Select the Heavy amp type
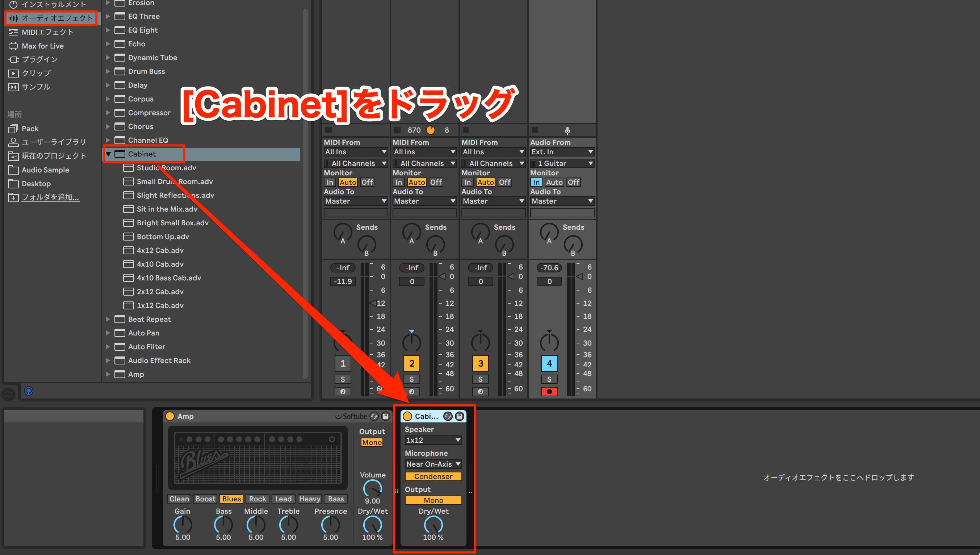Image resolution: width=980 pixels, height=555 pixels. tap(310, 499)
